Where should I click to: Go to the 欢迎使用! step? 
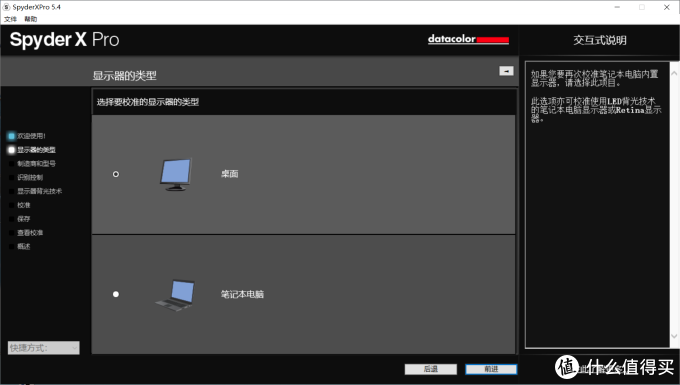[31, 136]
